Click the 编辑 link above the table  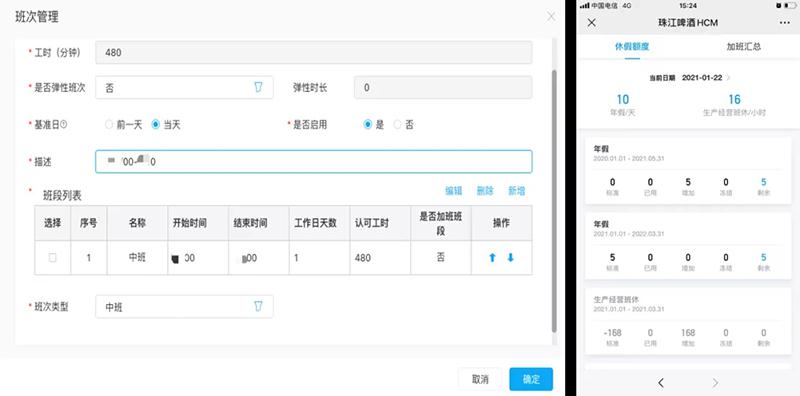[454, 191]
